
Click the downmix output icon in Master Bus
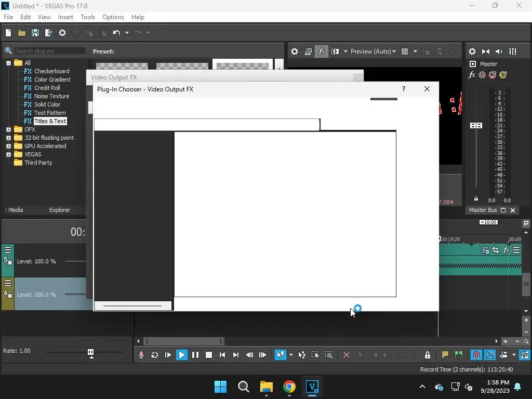[x=486, y=51]
